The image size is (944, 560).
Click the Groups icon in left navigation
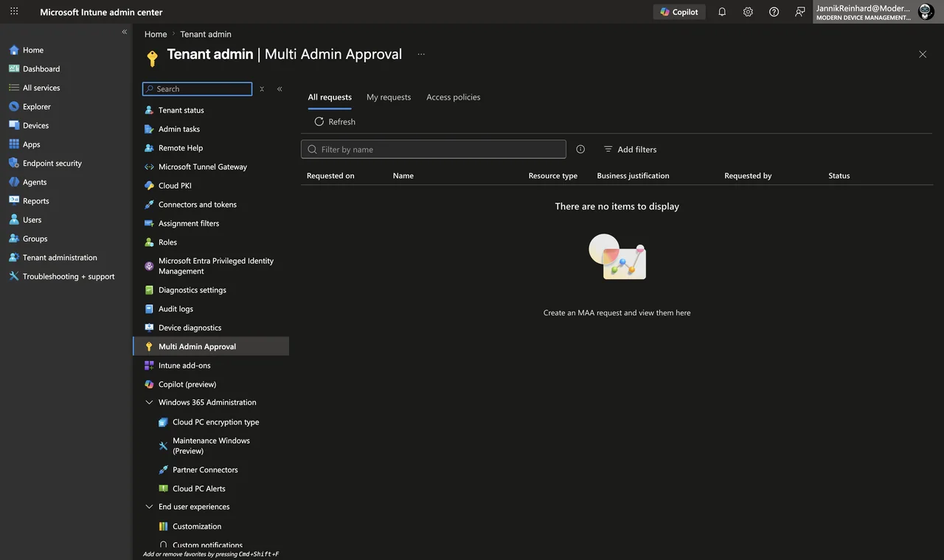(14, 239)
